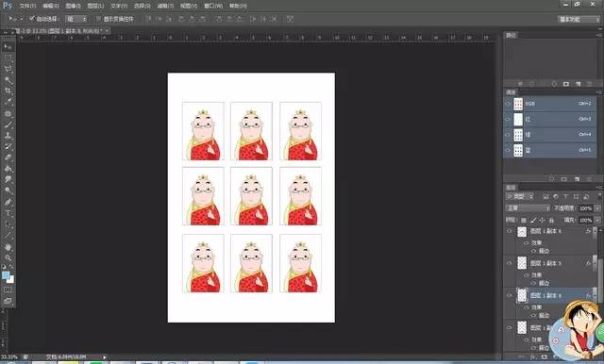
Task: Click lock all padlock icon
Action: [551, 221]
